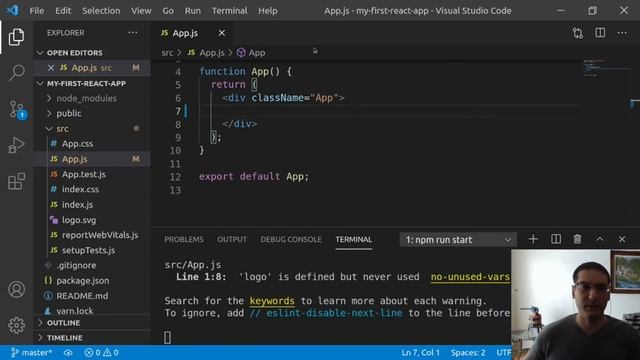The width and height of the screenshot is (640, 360).
Task: Click the Ln 7, Col 1 status item
Action: (x=420, y=353)
